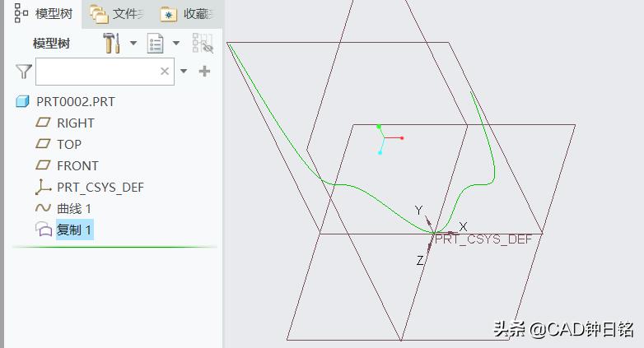Image resolution: width=644 pixels, height=348 pixels.
Task: Select the PRT_CSYS_DEF coordinate system item
Action: click(x=100, y=187)
